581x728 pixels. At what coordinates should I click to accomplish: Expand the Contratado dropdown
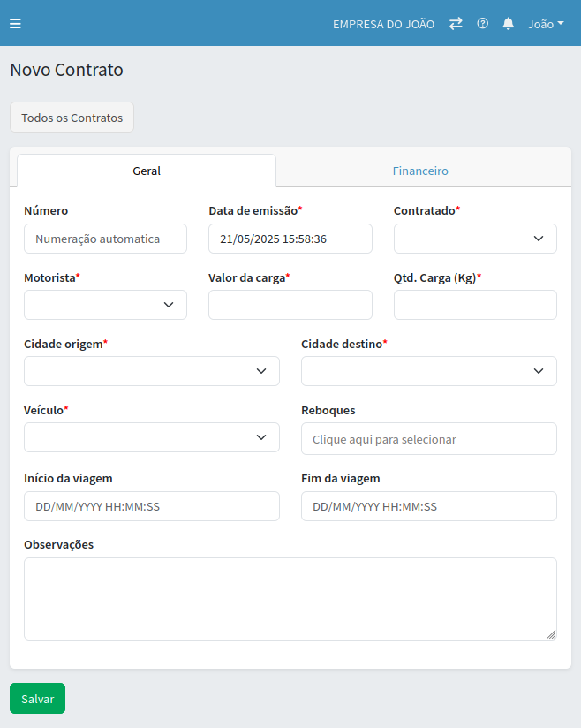tap(475, 239)
